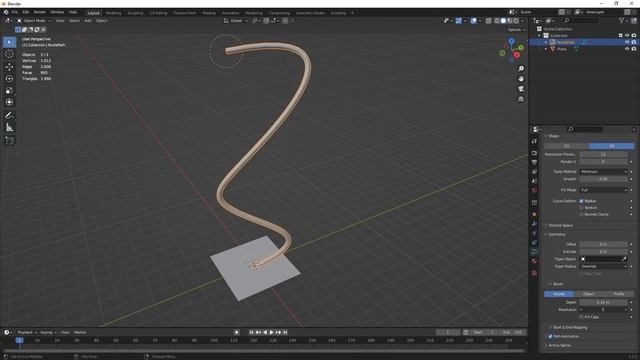Switch to the UV Editing workspace tab
The width and height of the screenshot is (640, 360).
tap(158, 13)
